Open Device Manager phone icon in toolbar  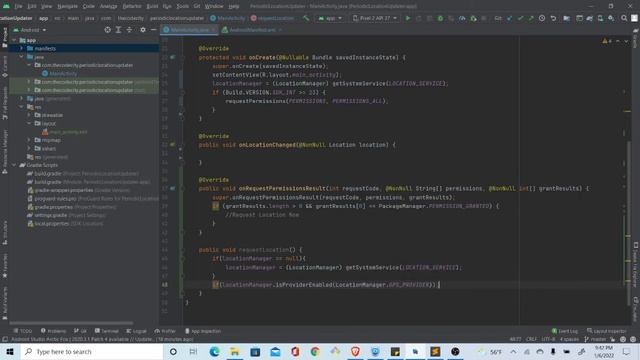(x=600, y=18)
